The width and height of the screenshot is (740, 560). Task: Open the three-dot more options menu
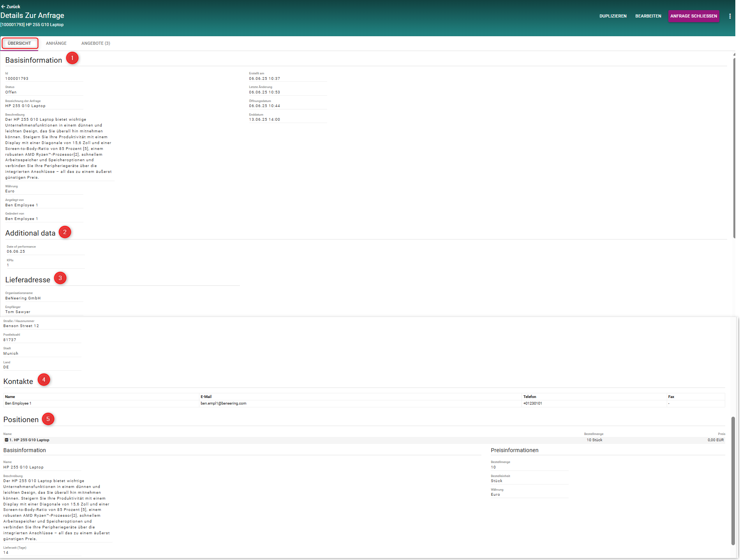(730, 16)
